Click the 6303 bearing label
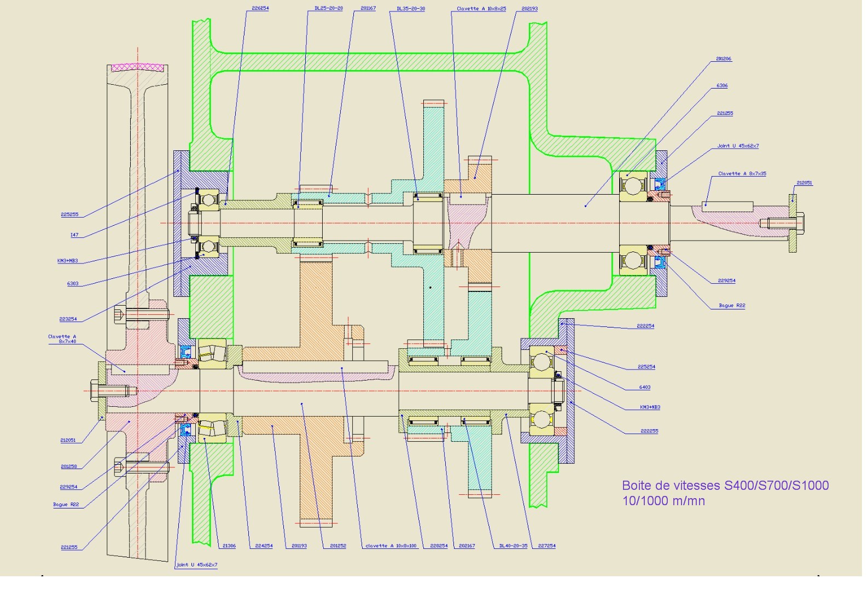This screenshot has width=868, height=614. (x=73, y=284)
